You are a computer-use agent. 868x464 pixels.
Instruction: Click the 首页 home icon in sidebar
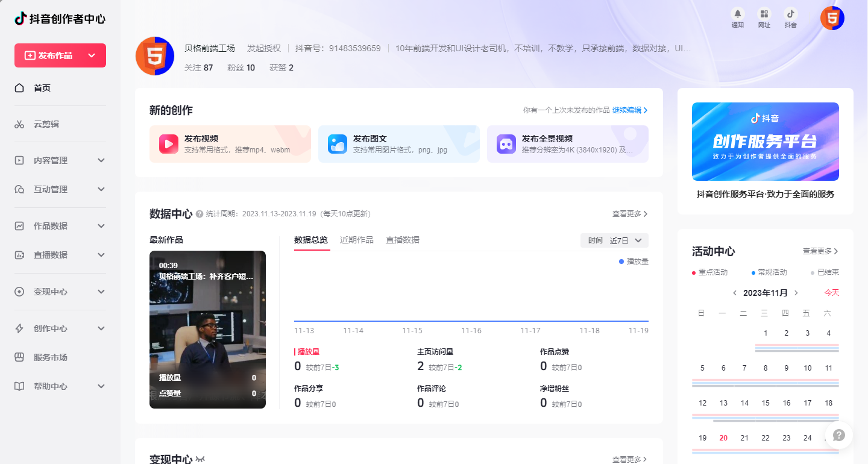pyautogui.click(x=19, y=88)
